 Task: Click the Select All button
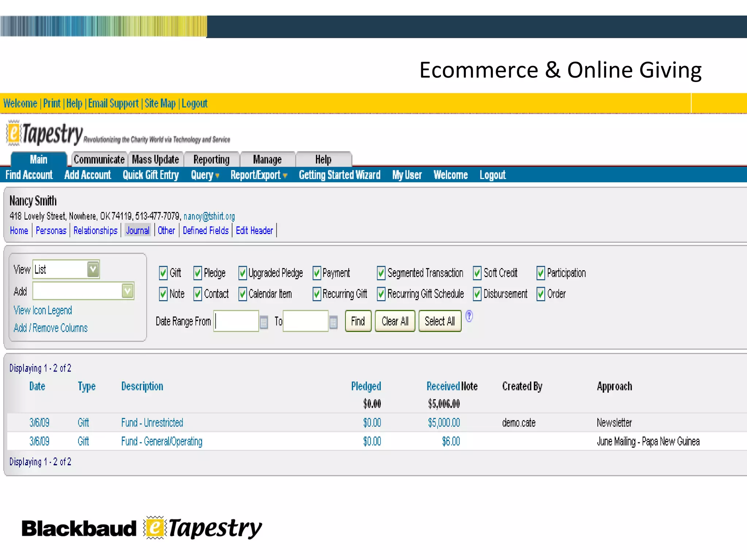pos(440,321)
